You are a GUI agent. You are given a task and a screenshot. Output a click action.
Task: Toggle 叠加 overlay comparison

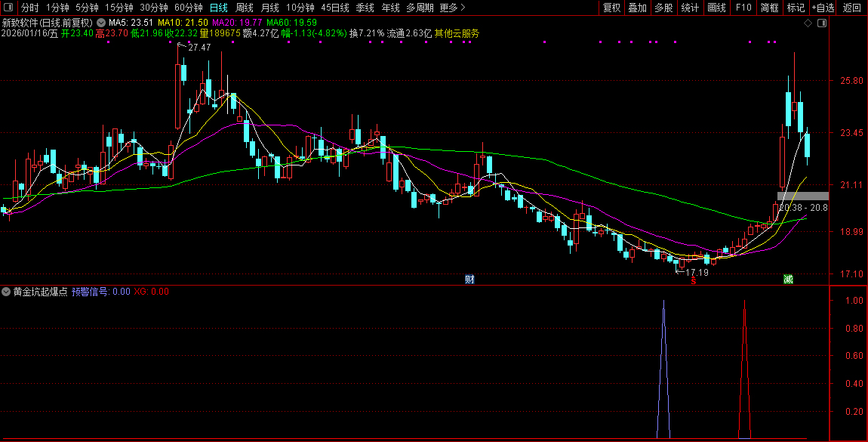[637, 8]
